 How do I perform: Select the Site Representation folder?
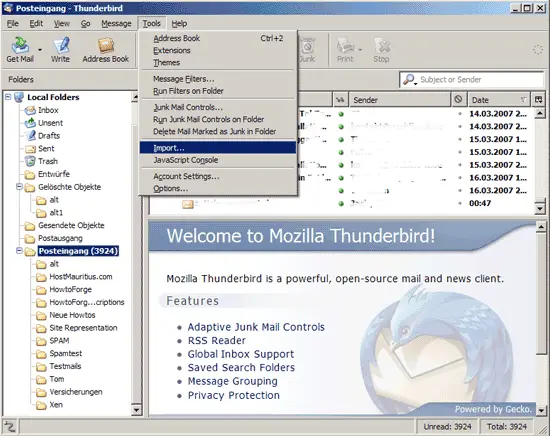point(83,328)
